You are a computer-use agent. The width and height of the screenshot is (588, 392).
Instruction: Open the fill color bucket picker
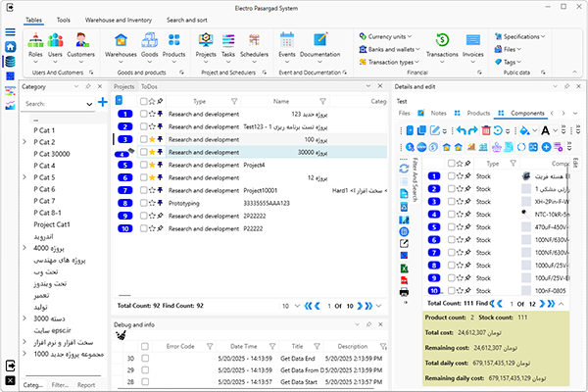(525, 130)
